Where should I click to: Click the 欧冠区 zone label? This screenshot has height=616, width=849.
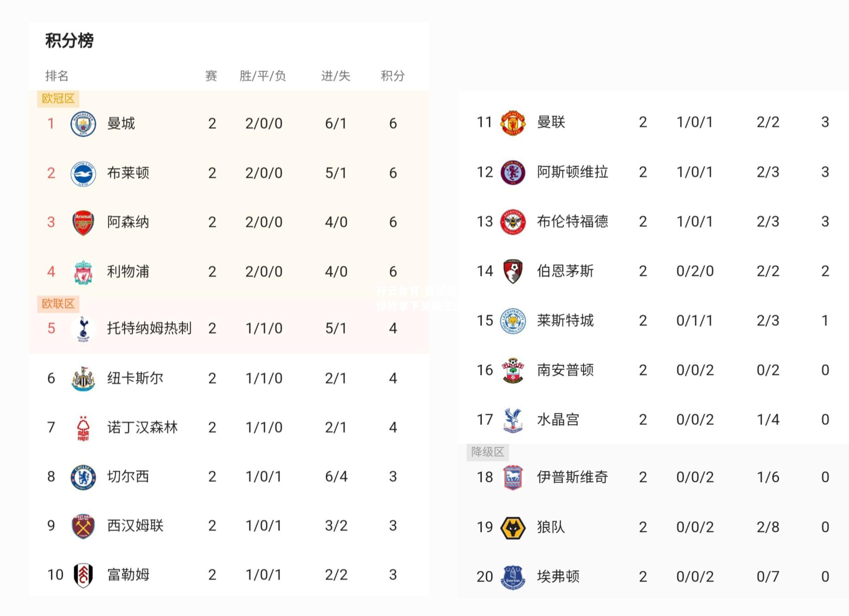[x=58, y=98]
